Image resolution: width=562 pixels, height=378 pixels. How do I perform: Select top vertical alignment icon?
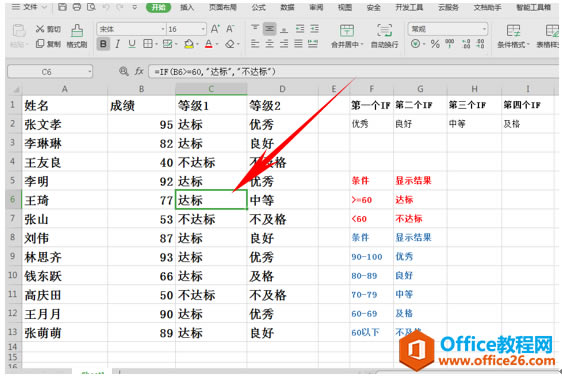pyautogui.click(x=255, y=29)
